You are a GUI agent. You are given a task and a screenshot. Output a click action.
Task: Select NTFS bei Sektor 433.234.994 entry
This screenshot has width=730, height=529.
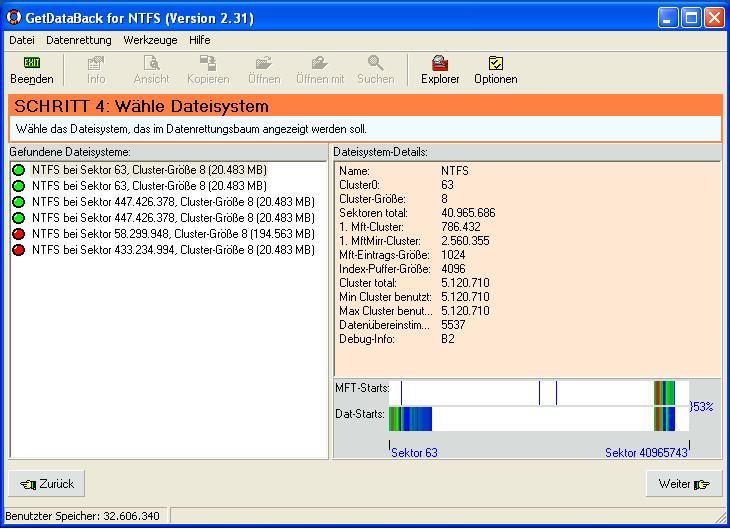pyautogui.click(x=173, y=250)
